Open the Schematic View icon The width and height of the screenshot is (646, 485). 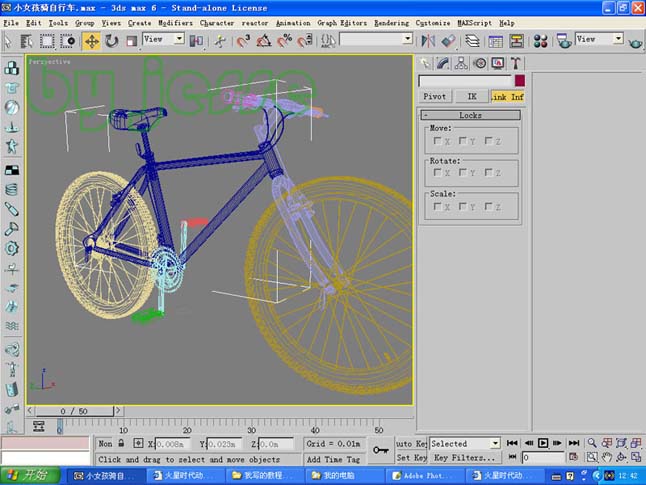coord(516,41)
